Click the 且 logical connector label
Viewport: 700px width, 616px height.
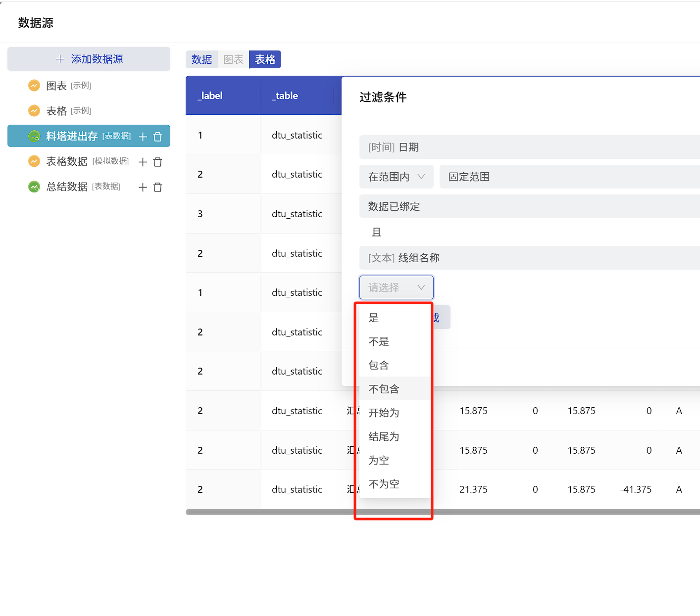click(376, 232)
